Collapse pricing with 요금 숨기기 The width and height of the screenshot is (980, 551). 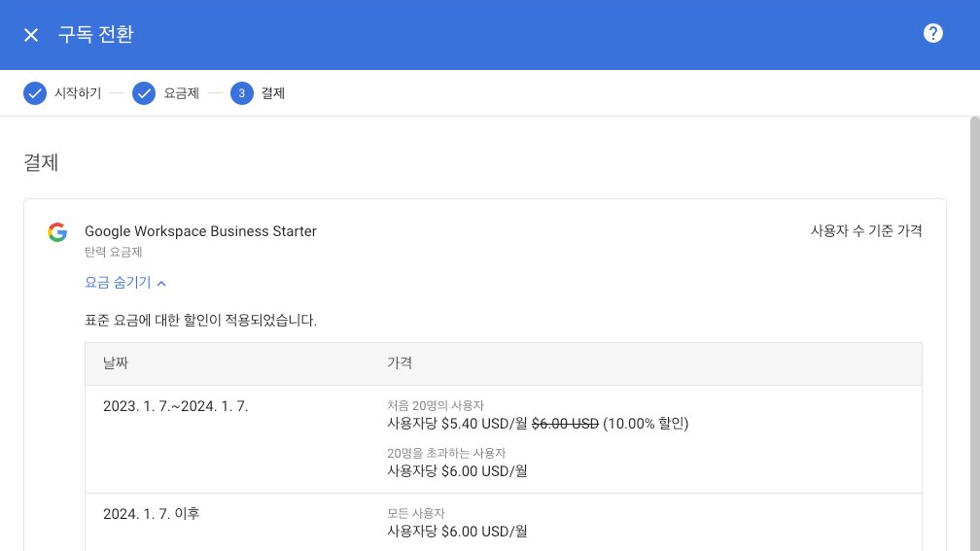pyautogui.click(x=125, y=283)
